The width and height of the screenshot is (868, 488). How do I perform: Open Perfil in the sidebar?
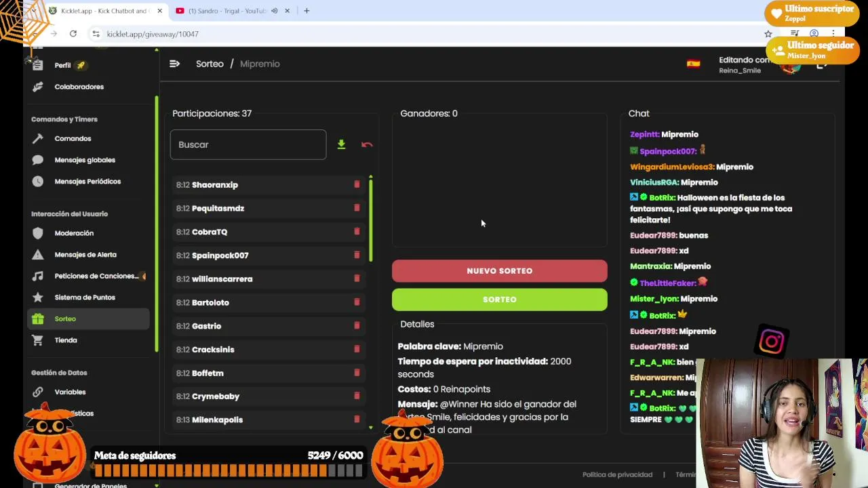point(62,65)
